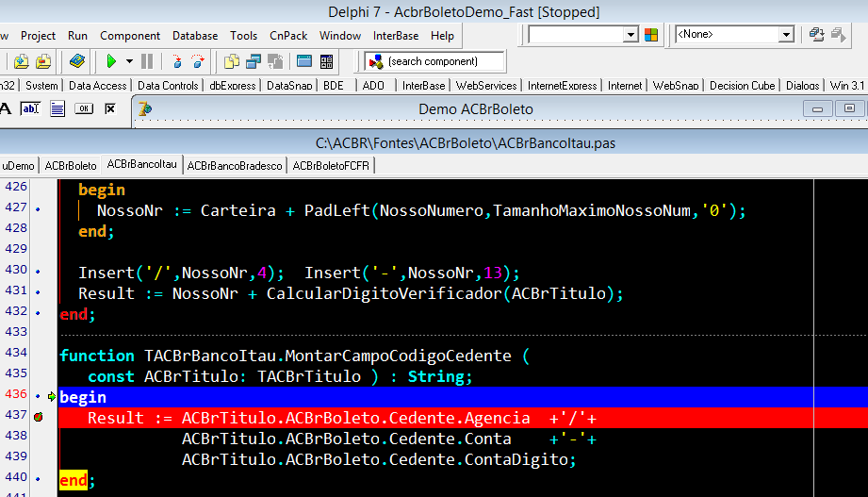Switch to the WebServices palette tab
Viewport: 868px width, 497px height.
(486, 85)
